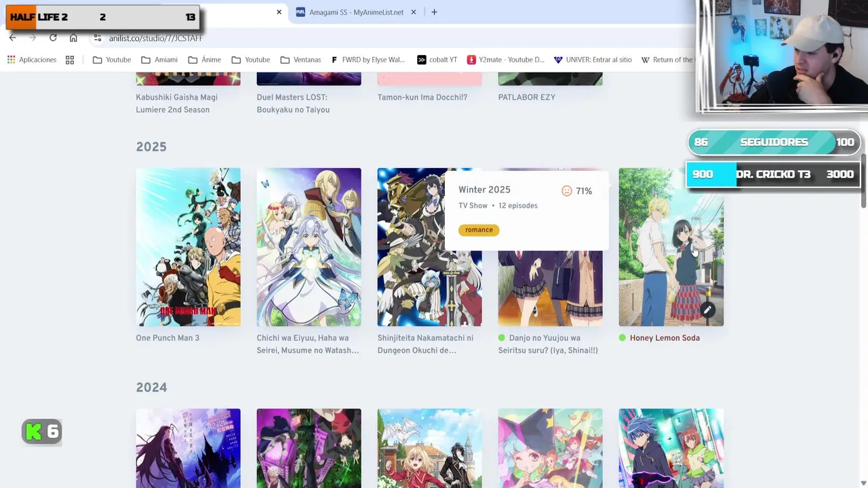Click the 12 episodes text in popup
This screenshot has width=868, height=488.
[517, 205]
